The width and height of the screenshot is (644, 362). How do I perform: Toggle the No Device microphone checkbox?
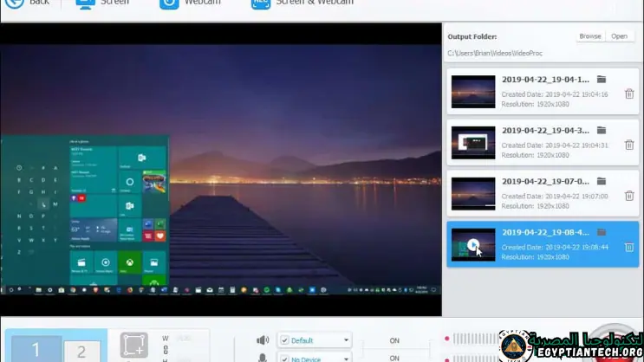[284, 359]
